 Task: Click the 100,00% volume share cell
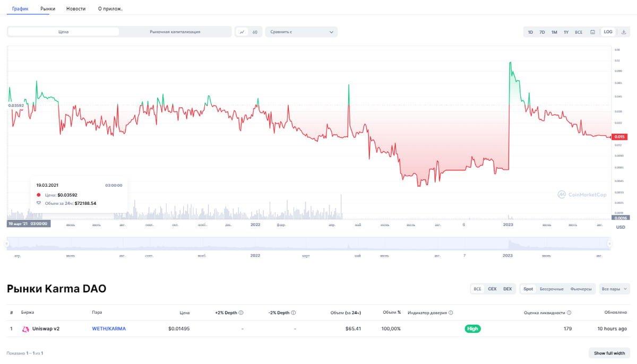(x=390, y=329)
